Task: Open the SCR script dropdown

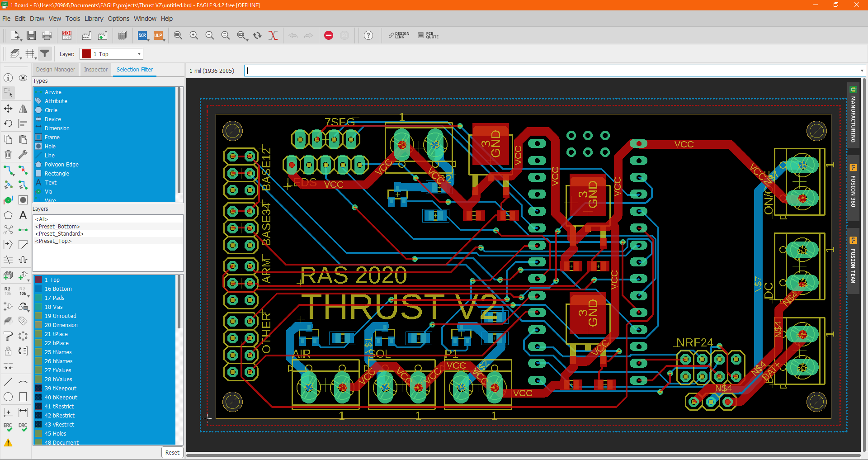Action: tap(149, 40)
